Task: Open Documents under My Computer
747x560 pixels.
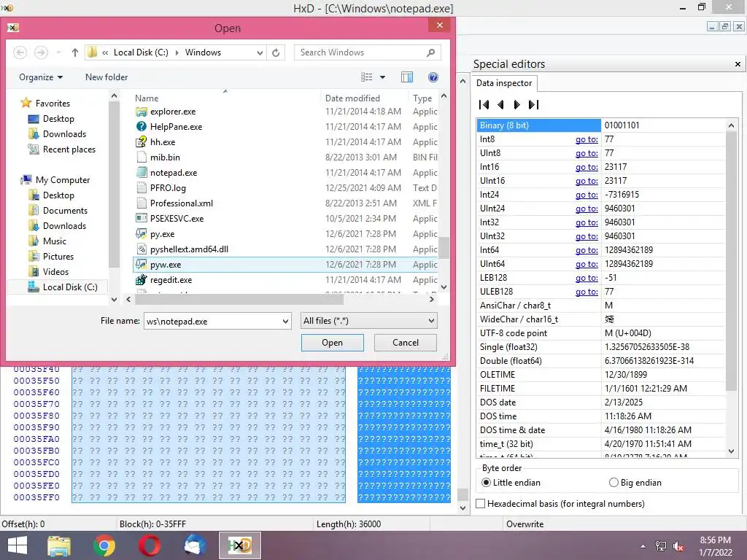Action: tap(65, 211)
